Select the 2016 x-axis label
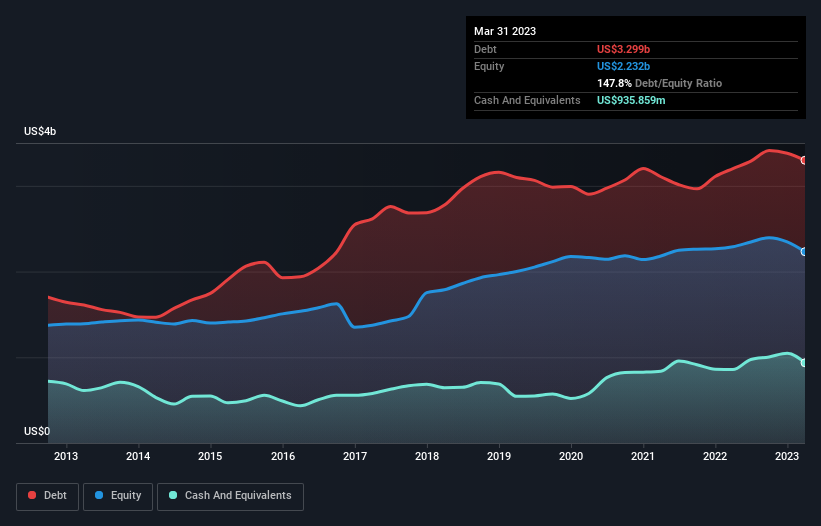 pos(283,456)
